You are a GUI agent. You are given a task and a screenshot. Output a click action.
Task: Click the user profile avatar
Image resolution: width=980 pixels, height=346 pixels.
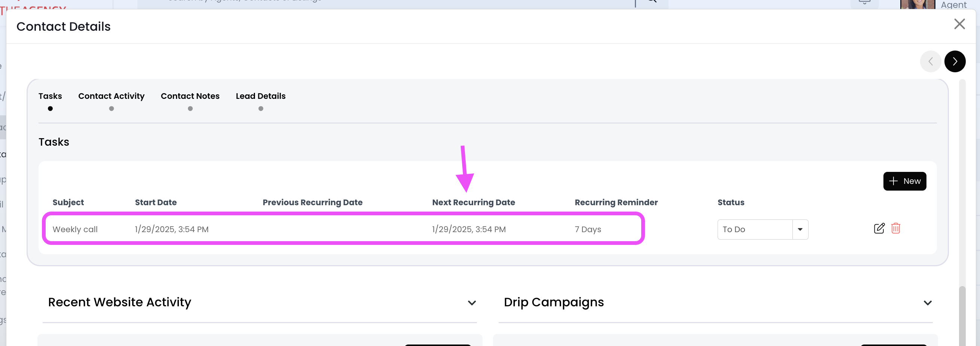[917, 4]
